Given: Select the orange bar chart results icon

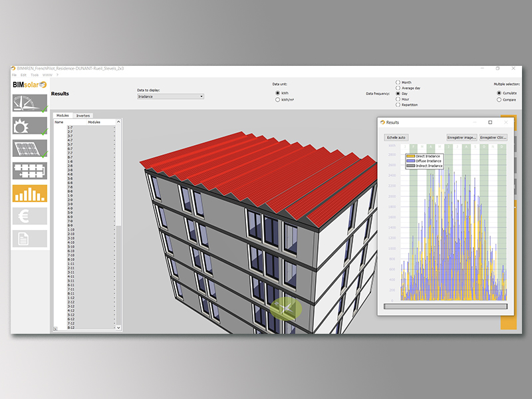Looking at the screenshot, I should [30, 194].
